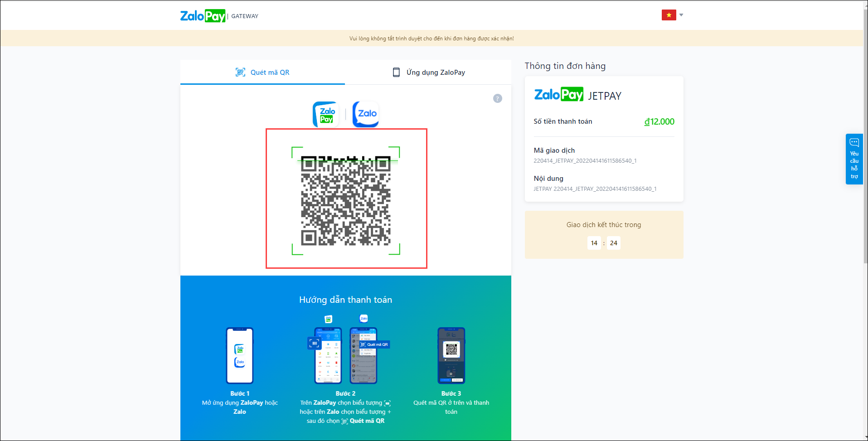The width and height of the screenshot is (868, 441).
Task: Click the Số tiền thanh toán label
Action: 563,121
